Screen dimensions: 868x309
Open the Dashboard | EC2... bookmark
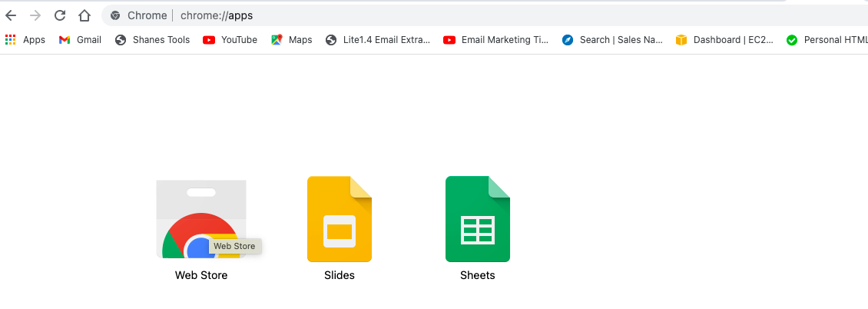[x=724, y=40]
